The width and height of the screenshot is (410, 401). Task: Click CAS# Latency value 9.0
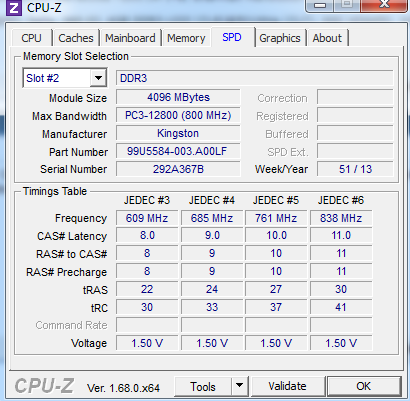212,236
